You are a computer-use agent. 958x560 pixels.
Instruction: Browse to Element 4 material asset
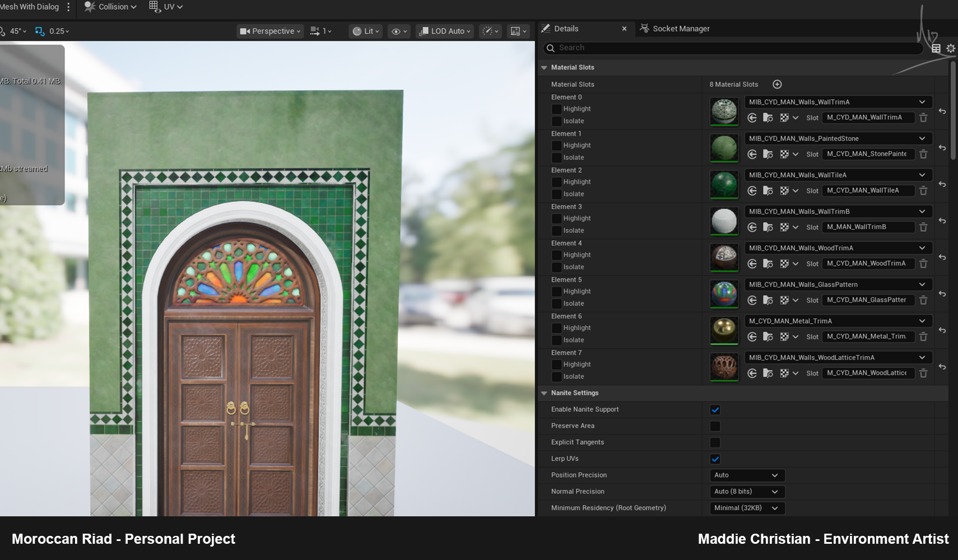tap(768, 264)
